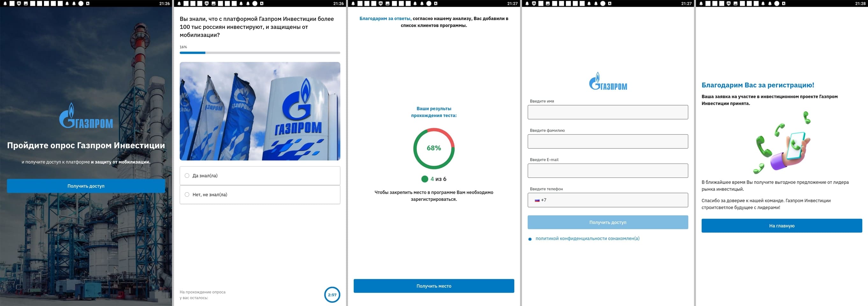This screenshot has height=306, width=868.
Task: Tap Gazprom logo above the registration form
Action: point(608,81)
